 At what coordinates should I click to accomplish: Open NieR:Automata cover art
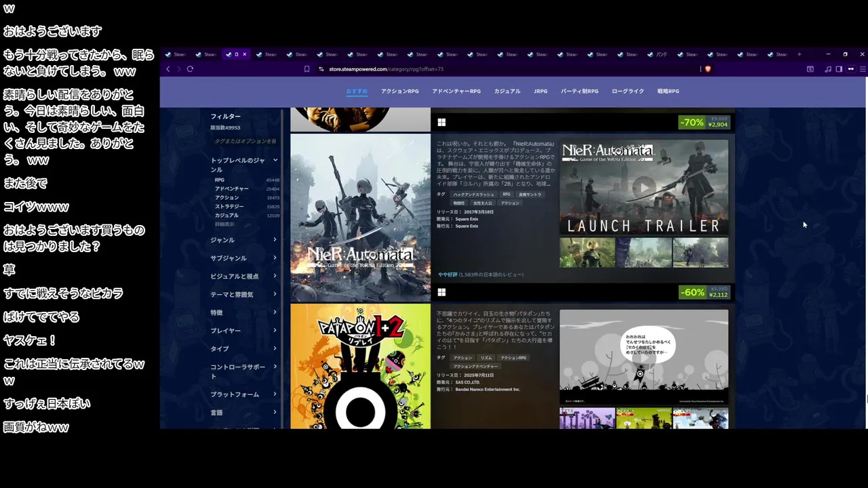(360, 217)
